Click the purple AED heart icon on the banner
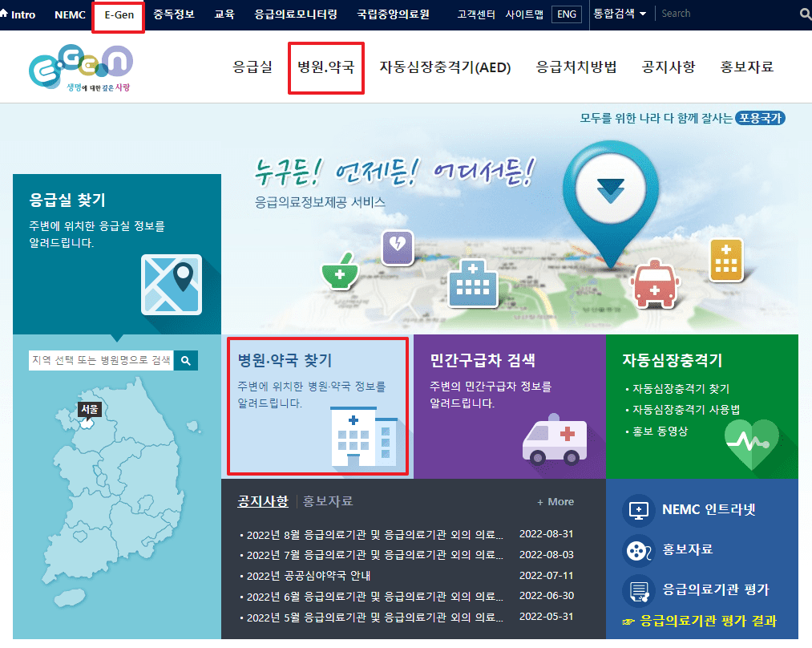The width and height of the screenshot is (812, 648). (398, 248)
